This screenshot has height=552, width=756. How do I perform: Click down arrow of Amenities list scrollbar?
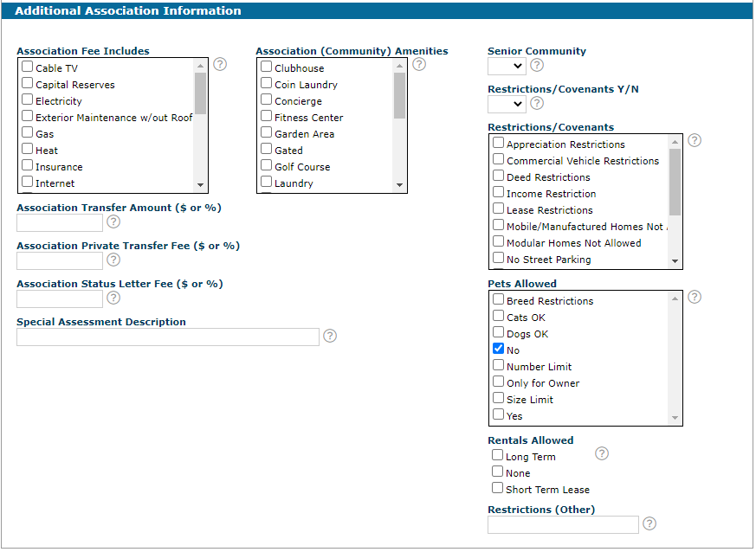coord(399,185)
